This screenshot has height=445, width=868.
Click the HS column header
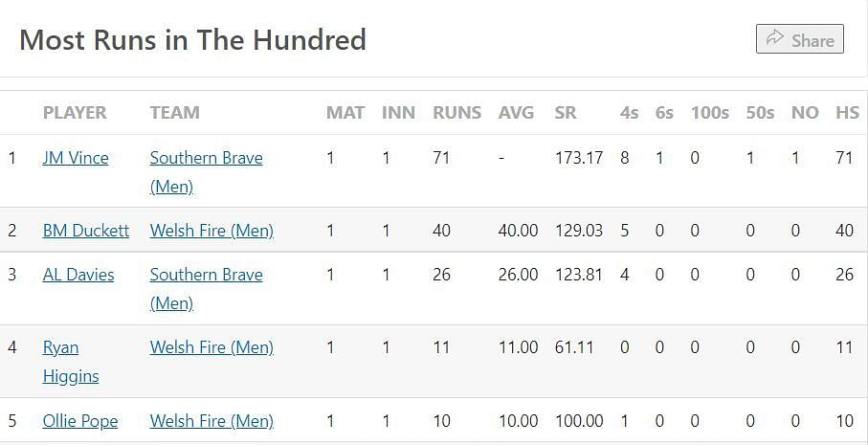point(847,113)
